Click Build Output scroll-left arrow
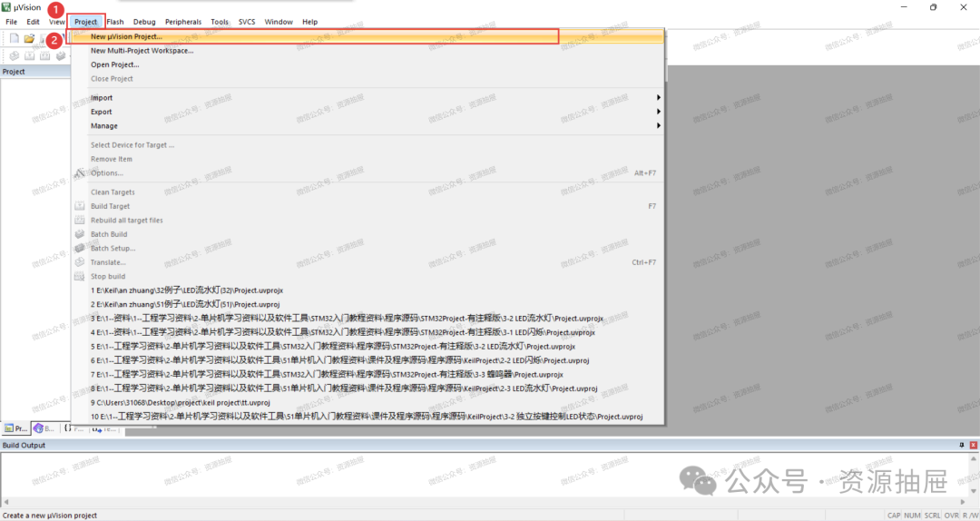The height and width of the screenshot is (521, 980). click(5, 502)
